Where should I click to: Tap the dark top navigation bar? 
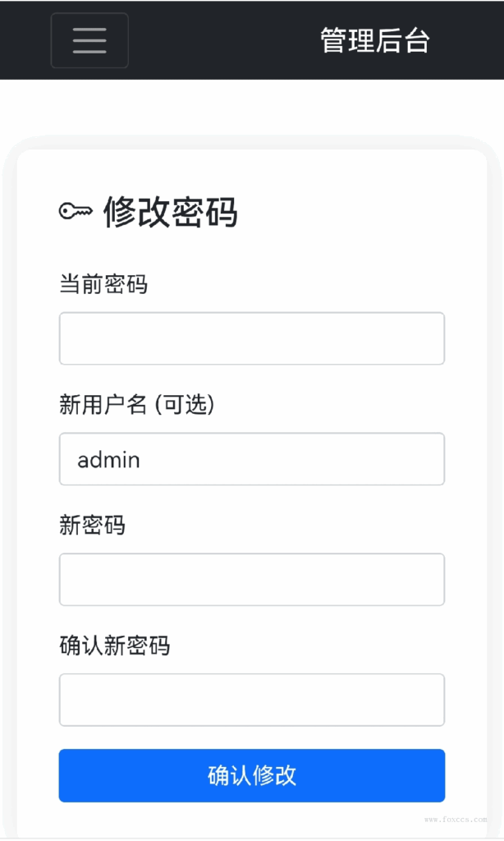pyautogui.click(x=246, y=39)
